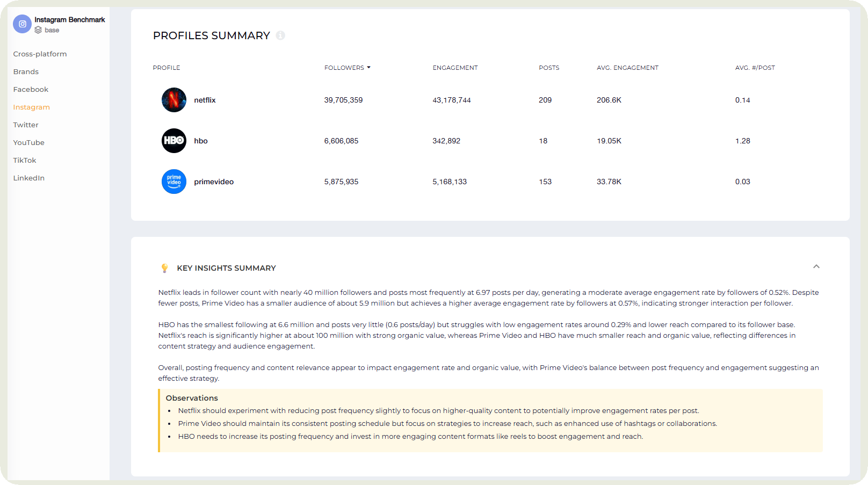The width and height of the screenshot is (868, 485).
Task: Open the Cross-platform section
Action: (40, 54)
